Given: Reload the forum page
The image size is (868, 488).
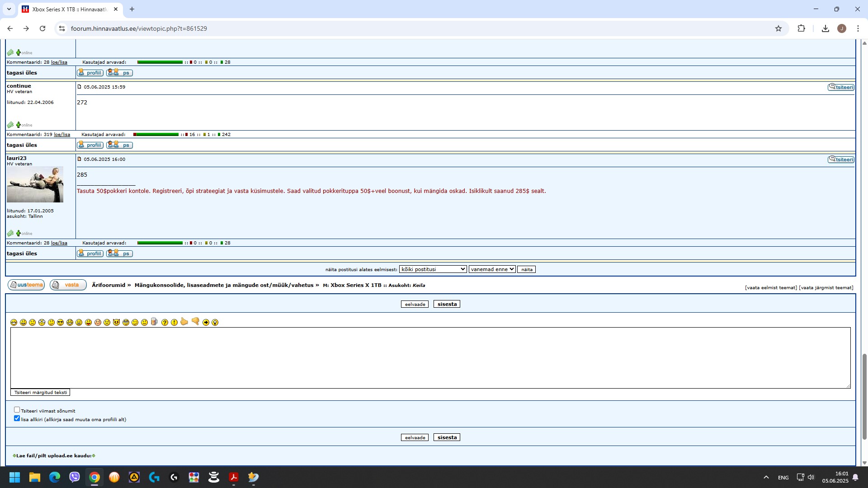Looking at the screenshot, I should [x=42, y=28].
